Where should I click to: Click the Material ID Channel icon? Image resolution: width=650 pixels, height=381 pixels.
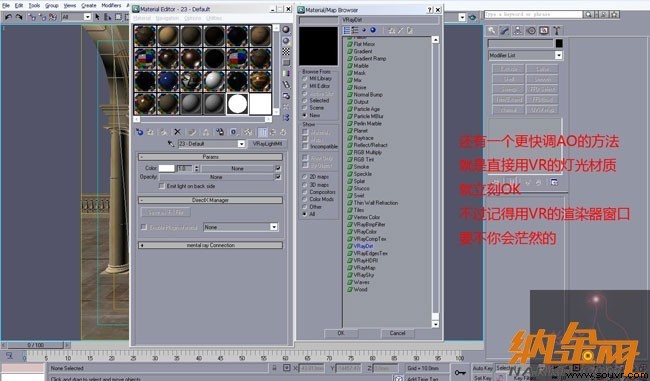pyautogui.click(x=233, y=132)
